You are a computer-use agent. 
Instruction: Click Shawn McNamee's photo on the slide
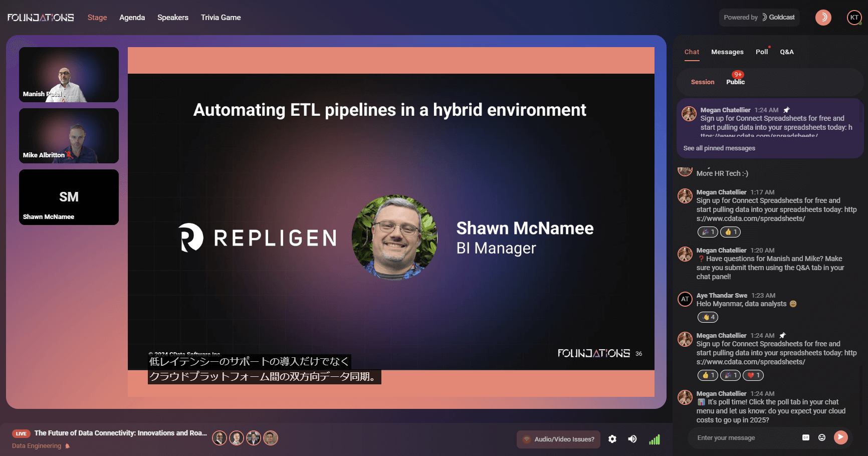[394, 237]
